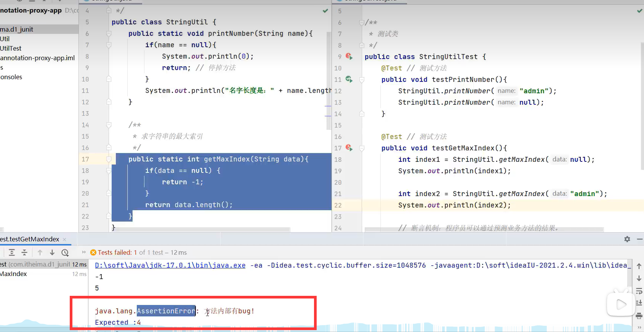Screen dimensions: 644x332
Task: Collapse getMaxIndex method fold marker
Action: (x=109, y=159)
